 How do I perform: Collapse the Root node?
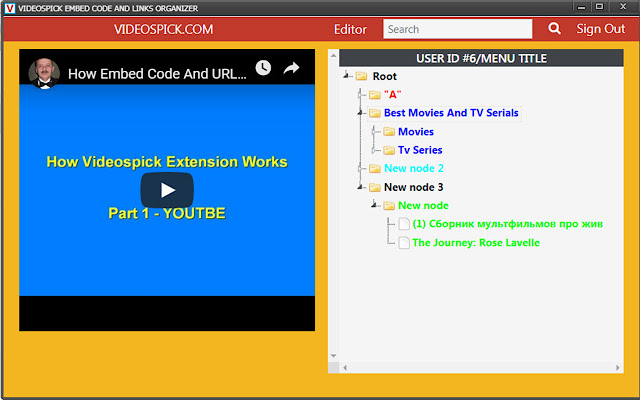(x=347, y=75)
